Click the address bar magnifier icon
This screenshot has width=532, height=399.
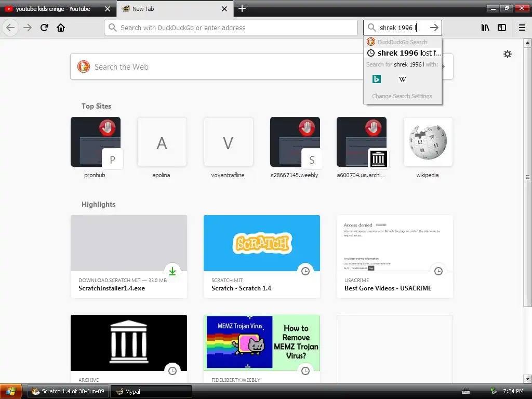(x=113, y=28)
